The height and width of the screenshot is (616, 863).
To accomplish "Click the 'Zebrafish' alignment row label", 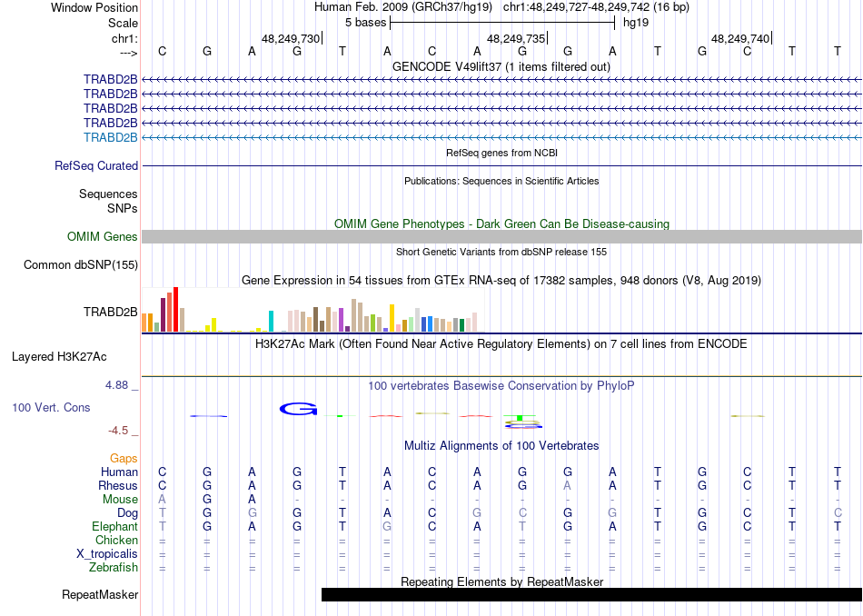I will coord(114,568).
